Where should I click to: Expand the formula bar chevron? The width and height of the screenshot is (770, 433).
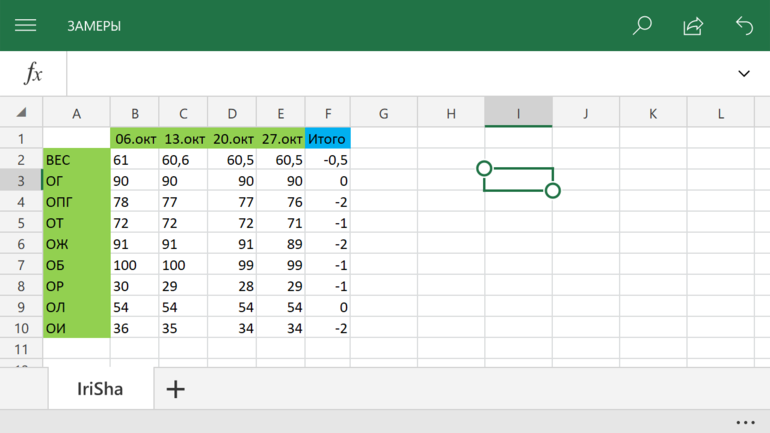[x=744, y=74]
